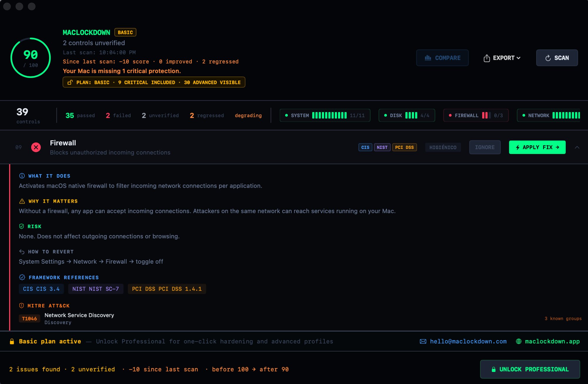Click the NIST NIST SC-7 reference chip

pos(96,289)
